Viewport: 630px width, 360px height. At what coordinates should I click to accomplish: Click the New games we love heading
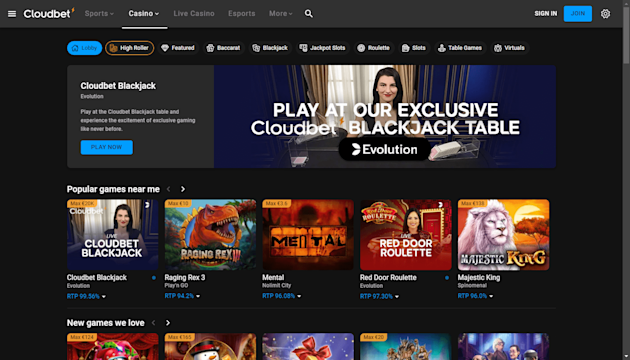tap(106, 323)
